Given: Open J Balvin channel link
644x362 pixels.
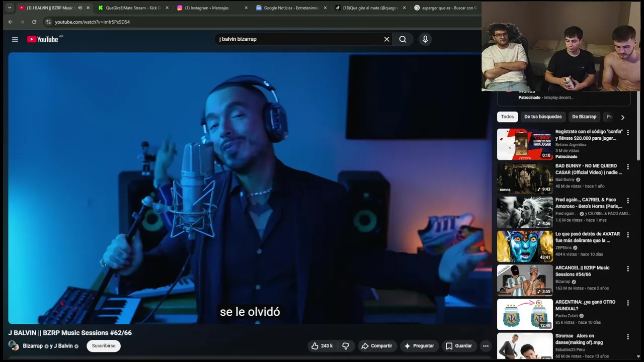Looking at the screenshot, I should [x=63, y=346].
